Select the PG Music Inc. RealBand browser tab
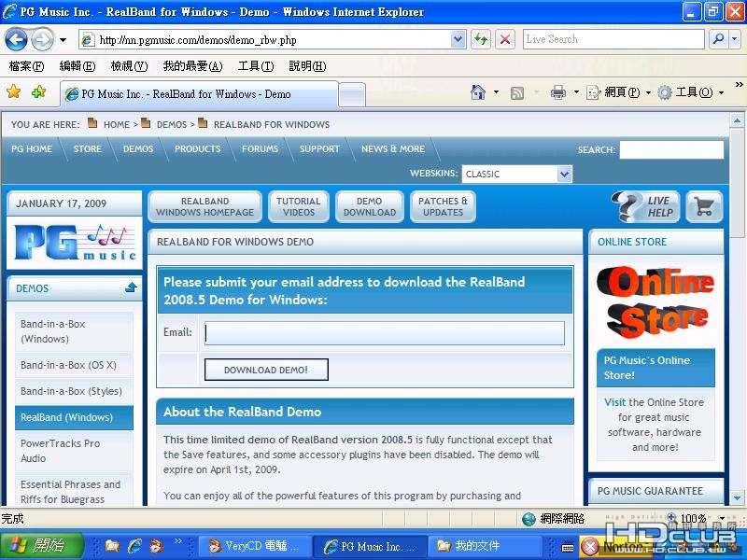This screenshot has height=560, width=747. click(x=199, y=94)
